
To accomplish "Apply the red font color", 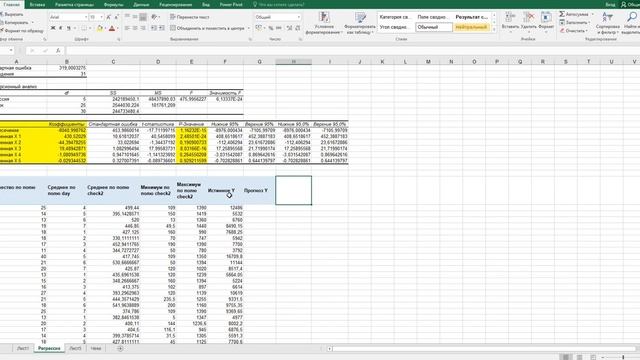I will (112, 28).
